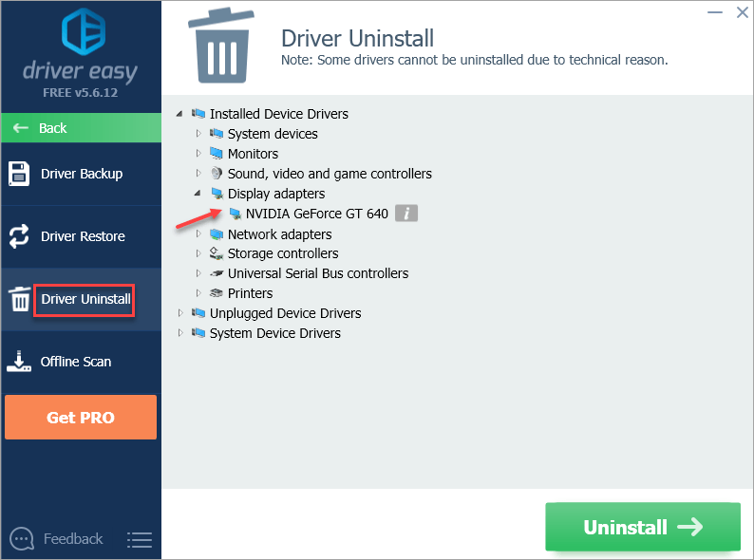This screenshot has height=560, width=754.
Task: Collapse the Installed Device Drivers node
Action: coord(179,114)
